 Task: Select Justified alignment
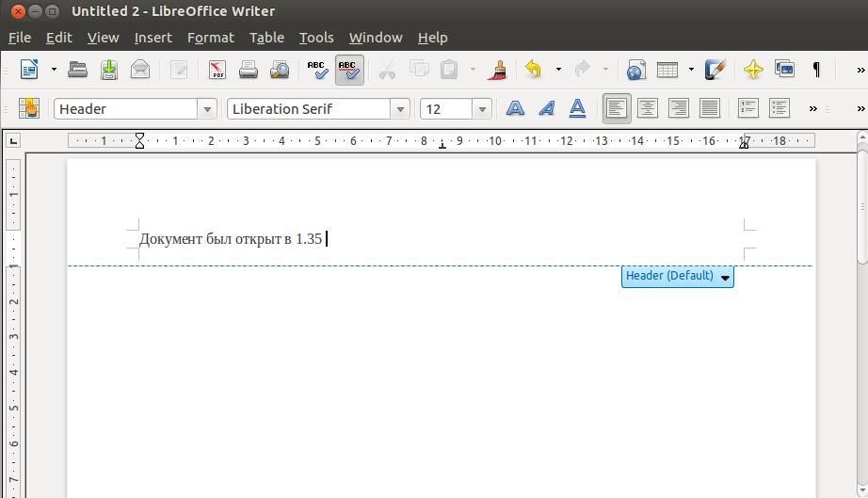click(709, 108)
